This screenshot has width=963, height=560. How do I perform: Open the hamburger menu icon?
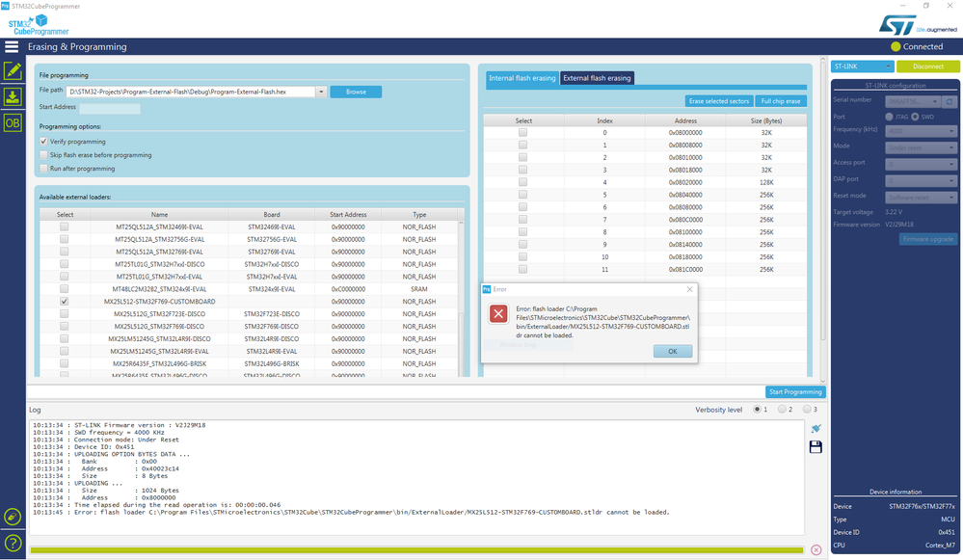pos(12,46)
